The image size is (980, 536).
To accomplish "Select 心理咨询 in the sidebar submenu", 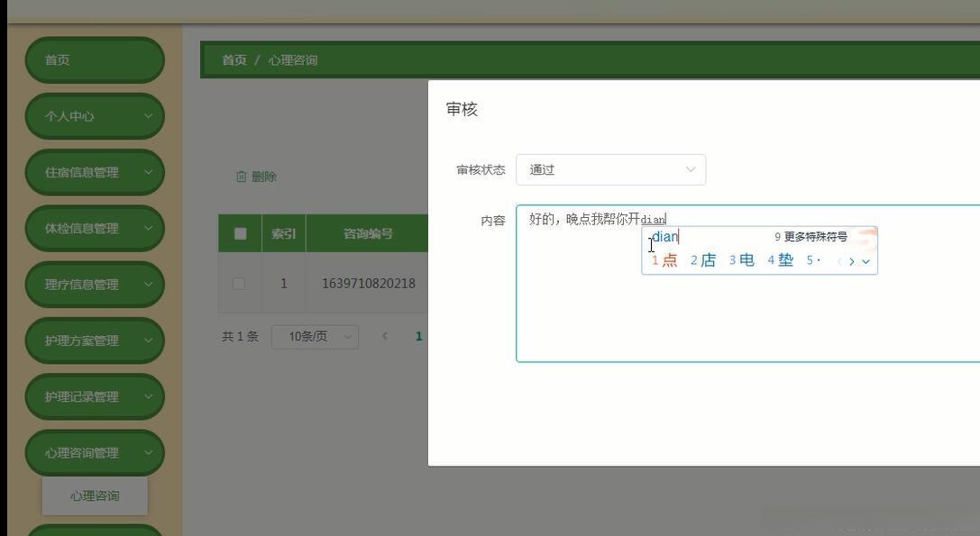I will 95,495.
